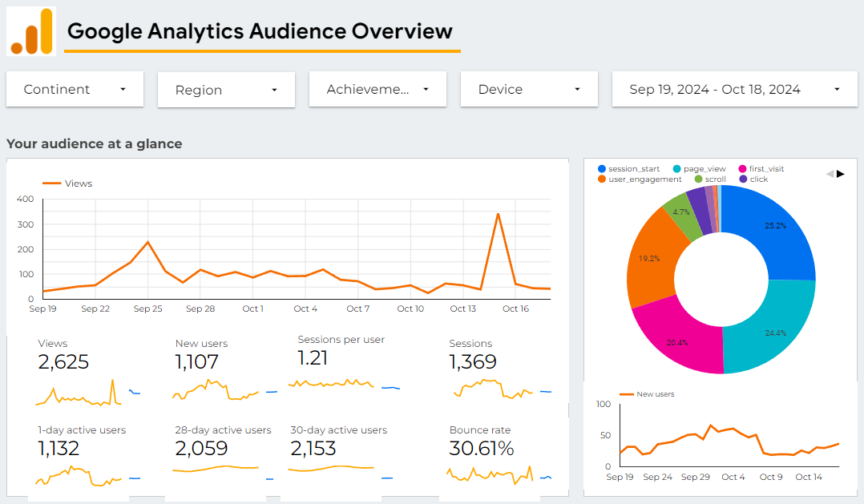
Task: Click the New users legend line marker
Action: [626, 394]
